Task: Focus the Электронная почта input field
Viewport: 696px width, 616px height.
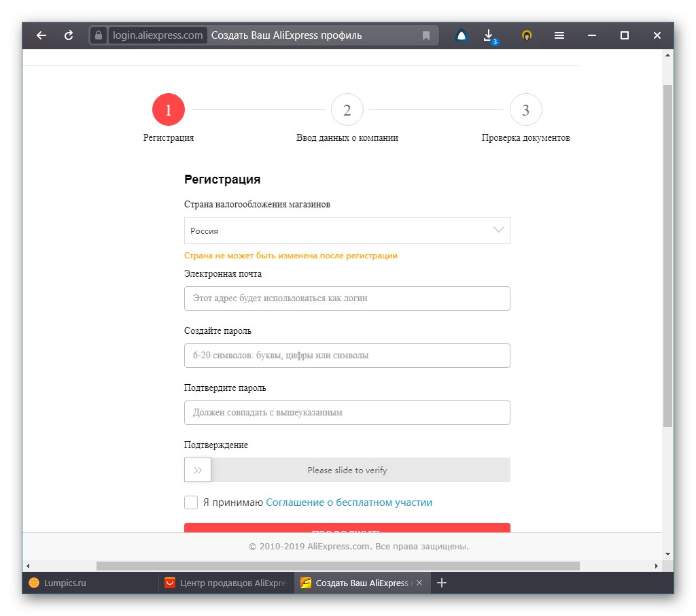Action: (x=347, y=298)
